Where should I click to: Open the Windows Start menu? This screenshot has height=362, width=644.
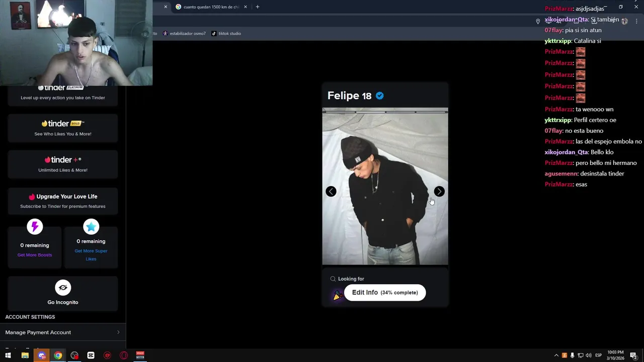pos(8,355)
